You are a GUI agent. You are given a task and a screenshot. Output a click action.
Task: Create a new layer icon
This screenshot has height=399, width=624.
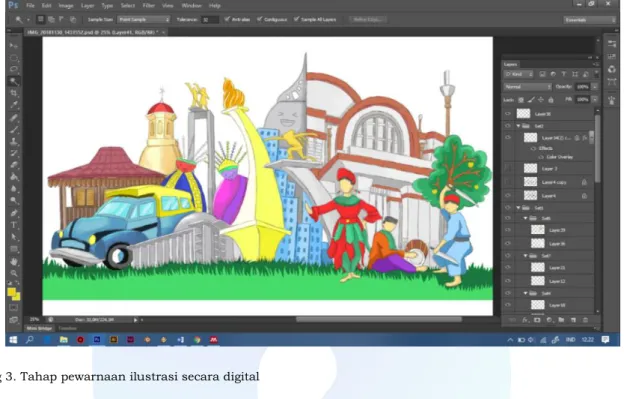click(x=573, y=320)
